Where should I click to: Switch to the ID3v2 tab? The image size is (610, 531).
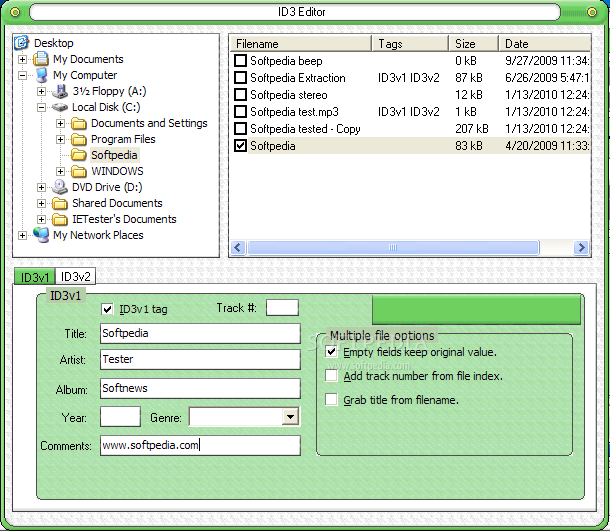coord(75,277)
